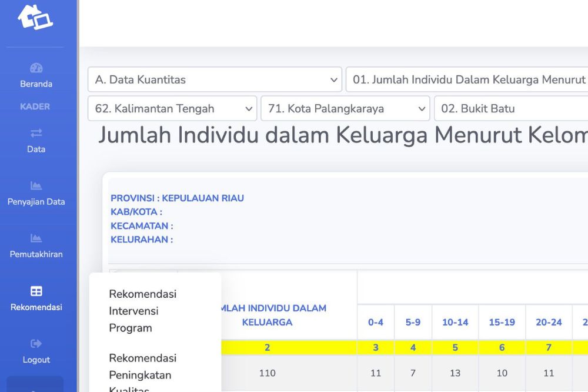
Task: Click the house logo icon in sidebar
Action: (35, 17)
